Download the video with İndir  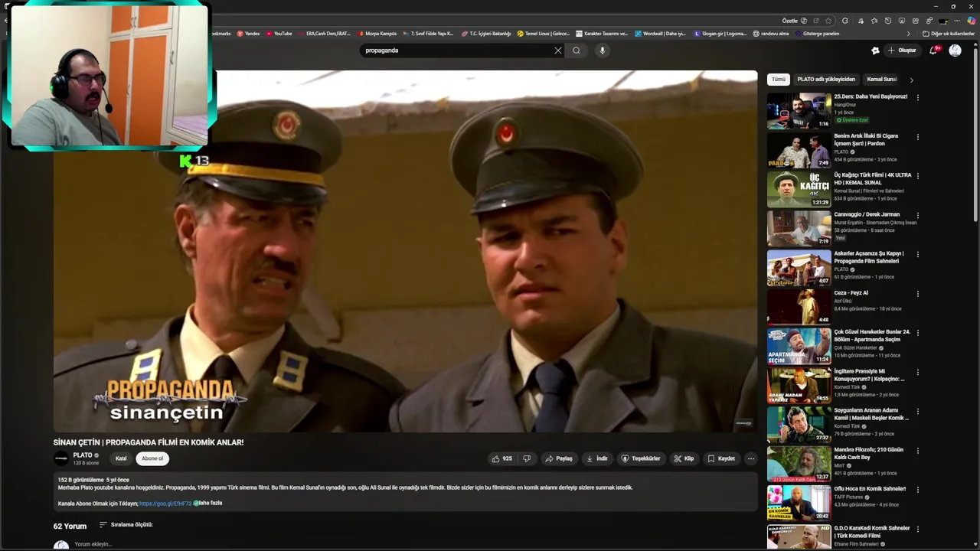coord(596,458)
